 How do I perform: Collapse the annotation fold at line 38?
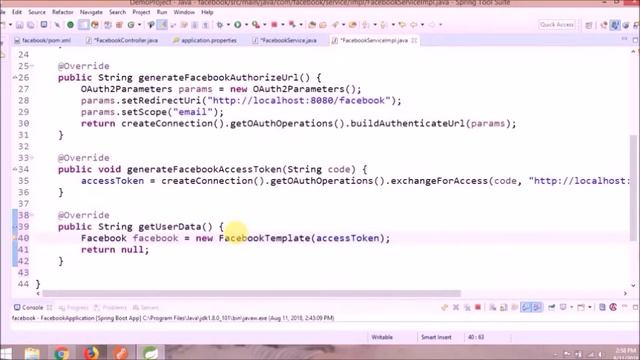click(32, 215)
